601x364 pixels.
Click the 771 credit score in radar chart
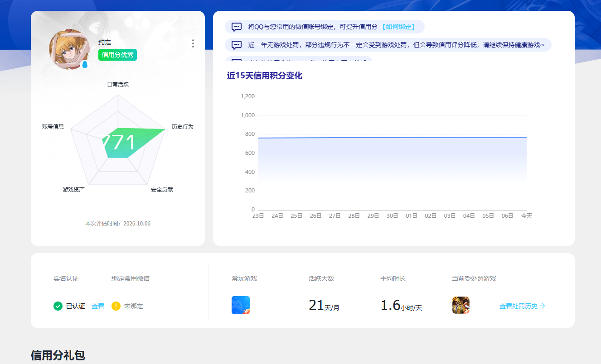pos(119,143)
